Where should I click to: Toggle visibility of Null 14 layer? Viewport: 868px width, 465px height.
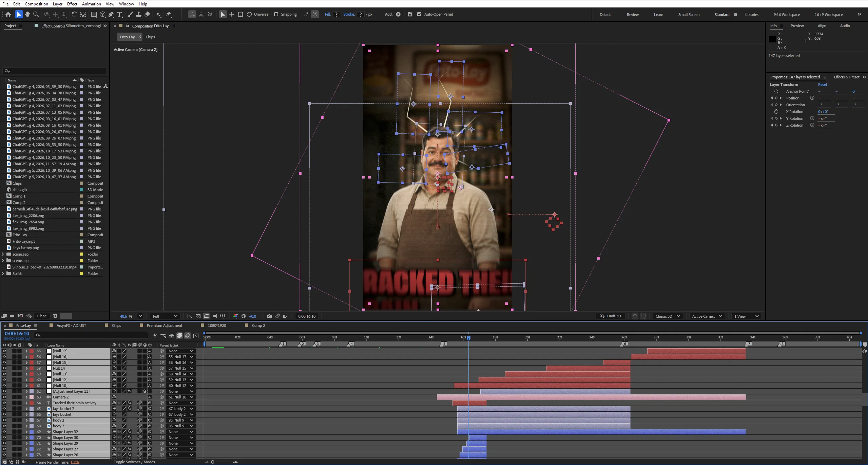[x=4, y=368]
